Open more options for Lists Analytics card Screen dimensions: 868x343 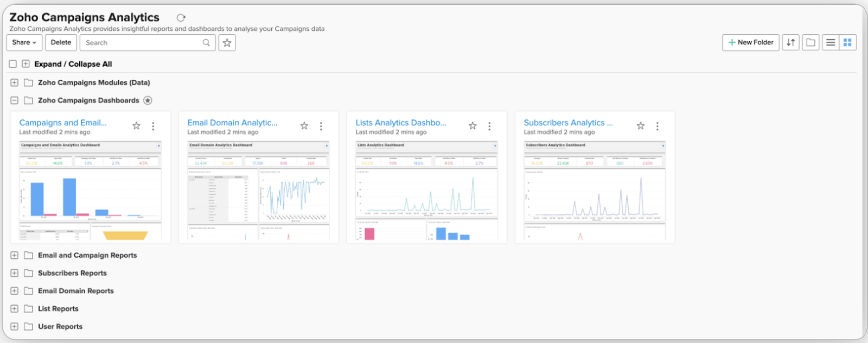tap(489, 126)
